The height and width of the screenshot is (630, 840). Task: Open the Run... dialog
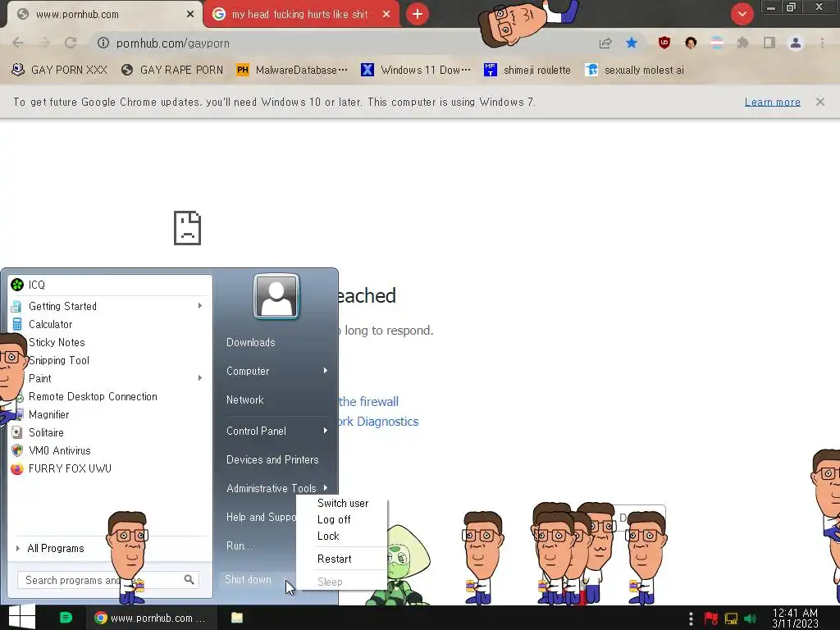(x=239, y=546)
